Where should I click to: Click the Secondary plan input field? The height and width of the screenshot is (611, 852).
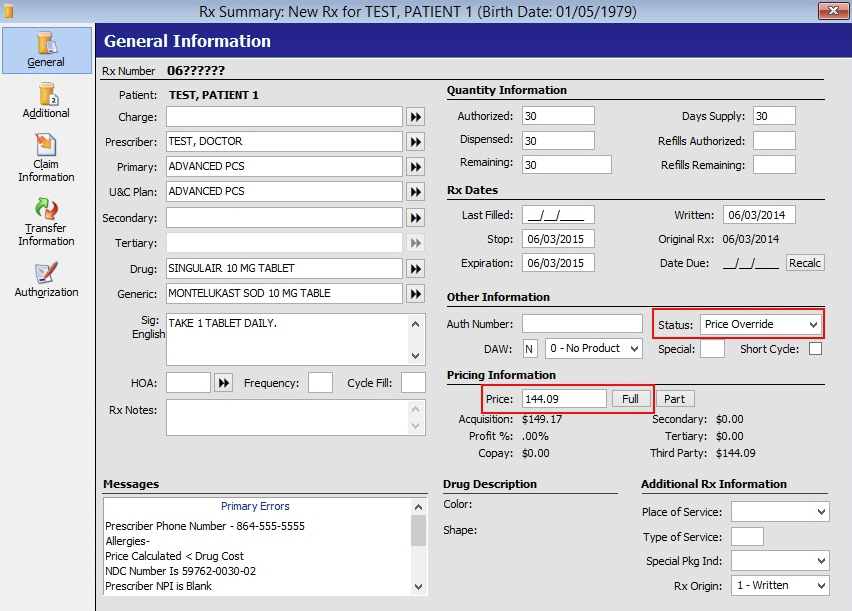tap(284, 218)
